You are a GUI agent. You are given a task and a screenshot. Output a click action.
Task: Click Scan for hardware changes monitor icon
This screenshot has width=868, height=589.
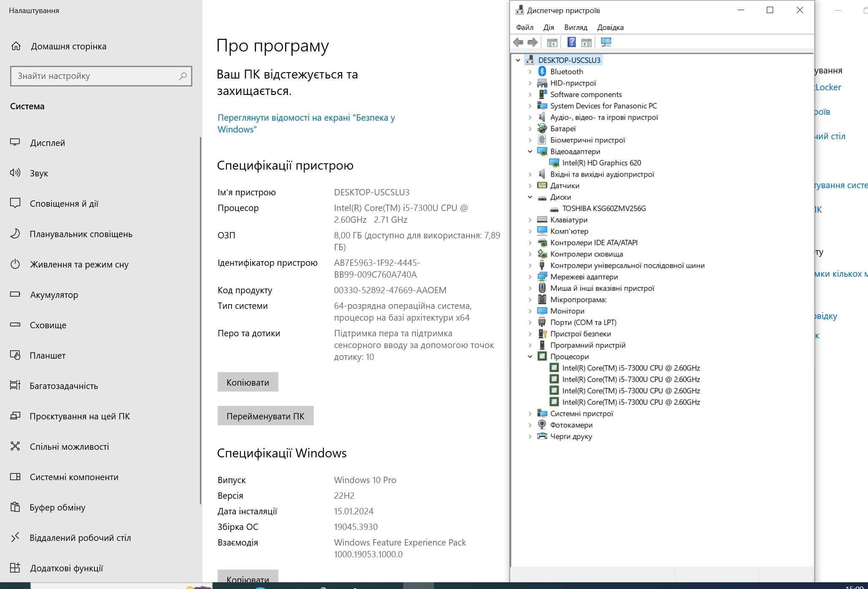(x=606, y=42)
